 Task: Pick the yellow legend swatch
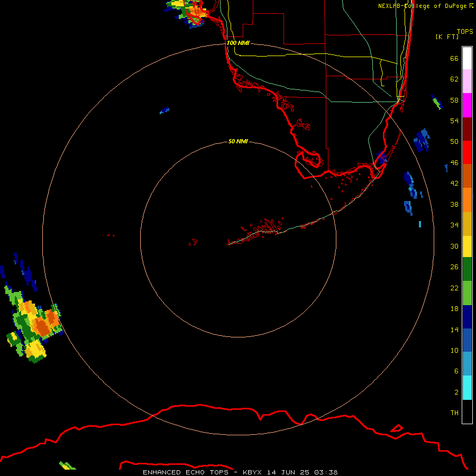pos(467,246)
